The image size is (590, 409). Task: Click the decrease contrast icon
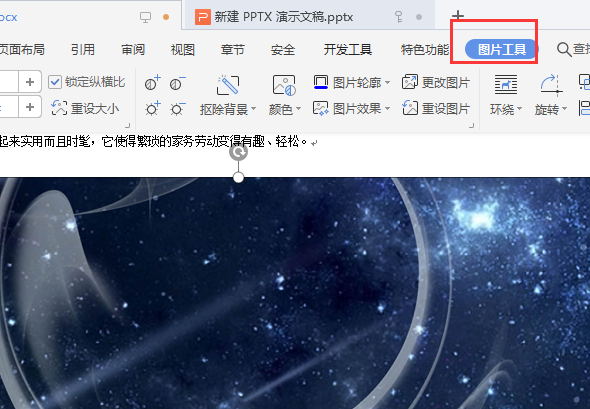click(177, 83)
